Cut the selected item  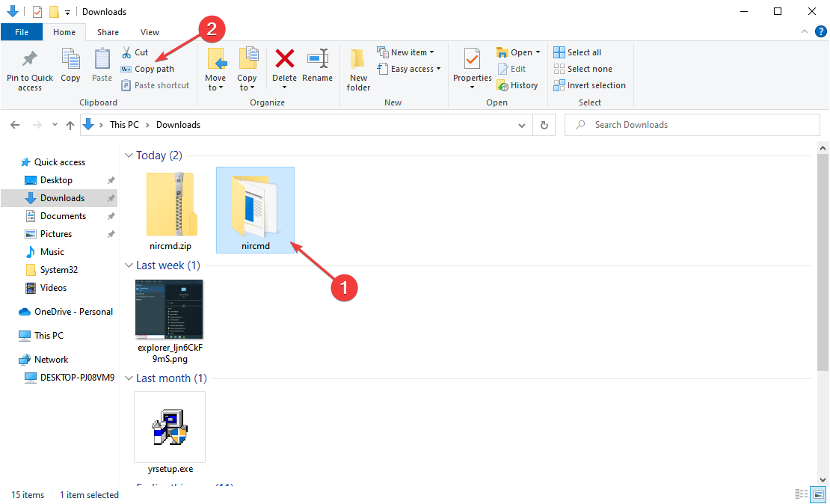click(x=135, y=52)
